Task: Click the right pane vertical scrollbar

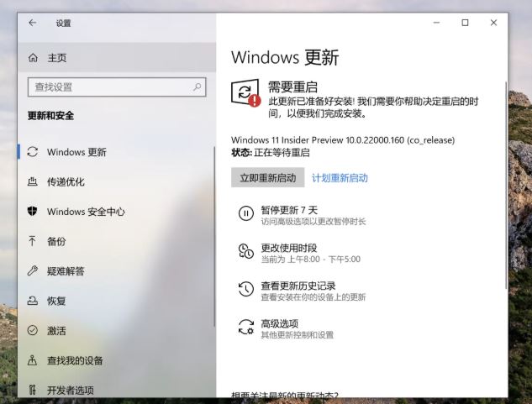Action: click(506, 185)
